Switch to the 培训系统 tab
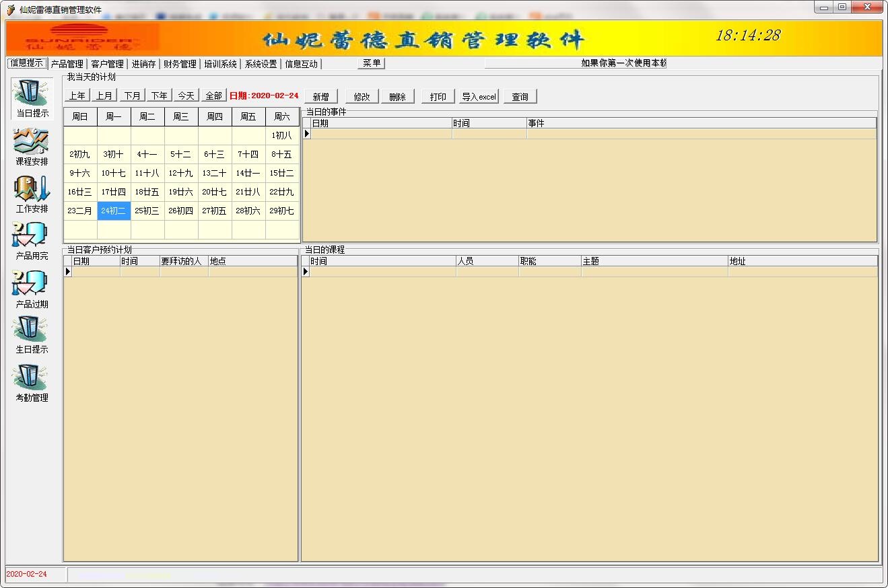Image resolution: width=888 pixels, height=588 pixels. click(221, 64)
